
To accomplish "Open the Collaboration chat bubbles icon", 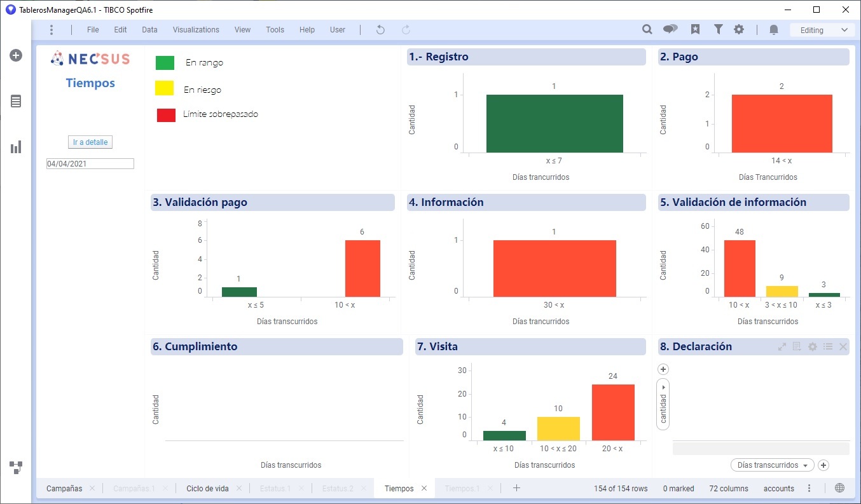I will point(670,29).
